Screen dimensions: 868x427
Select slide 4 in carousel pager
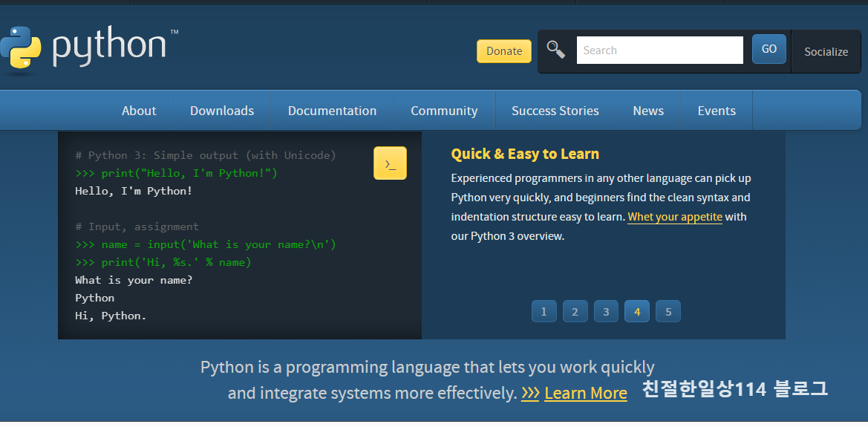pos(637,311)
